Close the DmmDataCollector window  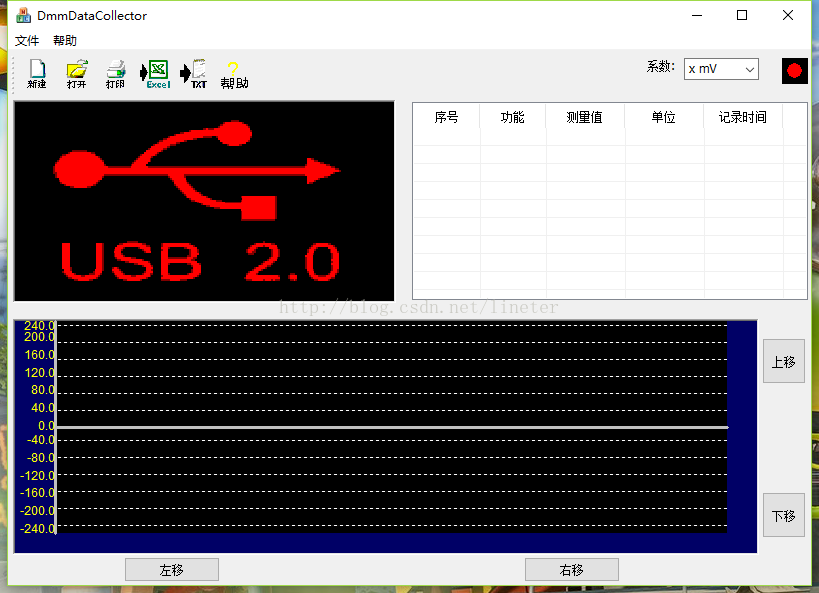[x=788, y=15]
